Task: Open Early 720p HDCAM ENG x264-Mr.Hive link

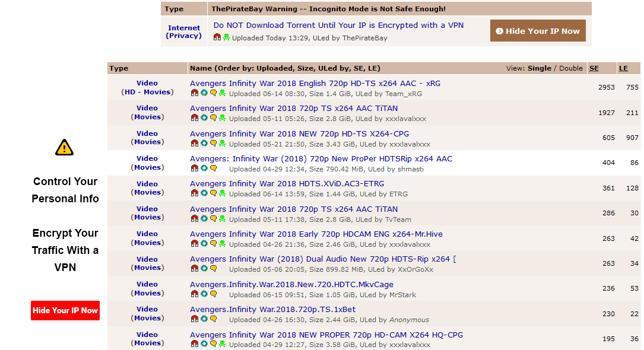Action: coord(316,234)
